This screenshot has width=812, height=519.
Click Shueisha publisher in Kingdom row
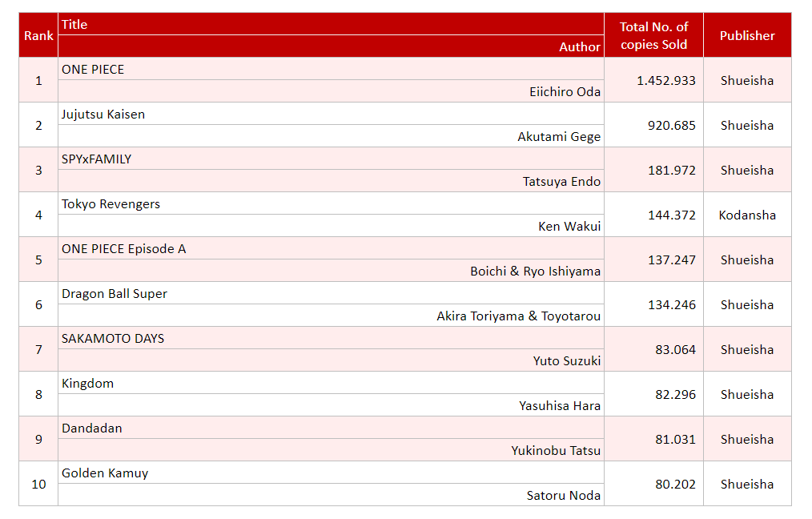(747, 395)
